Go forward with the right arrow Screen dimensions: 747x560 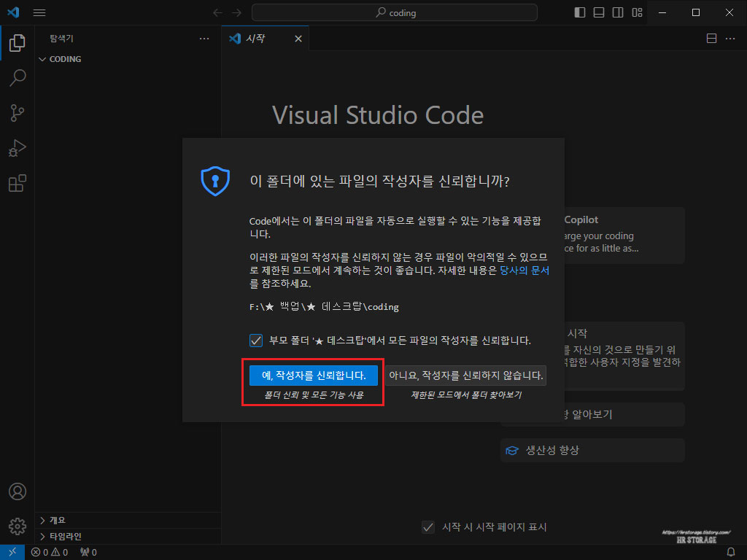coord(237,13)
